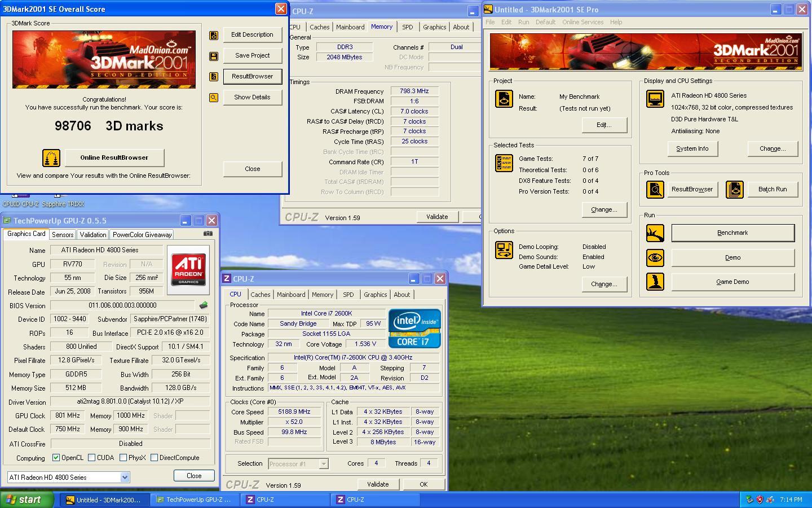This screenshot has height=508, width=812.
Task: Click the GPU-Z Name field
Action: pyautogui.click(x=107, y=250)
